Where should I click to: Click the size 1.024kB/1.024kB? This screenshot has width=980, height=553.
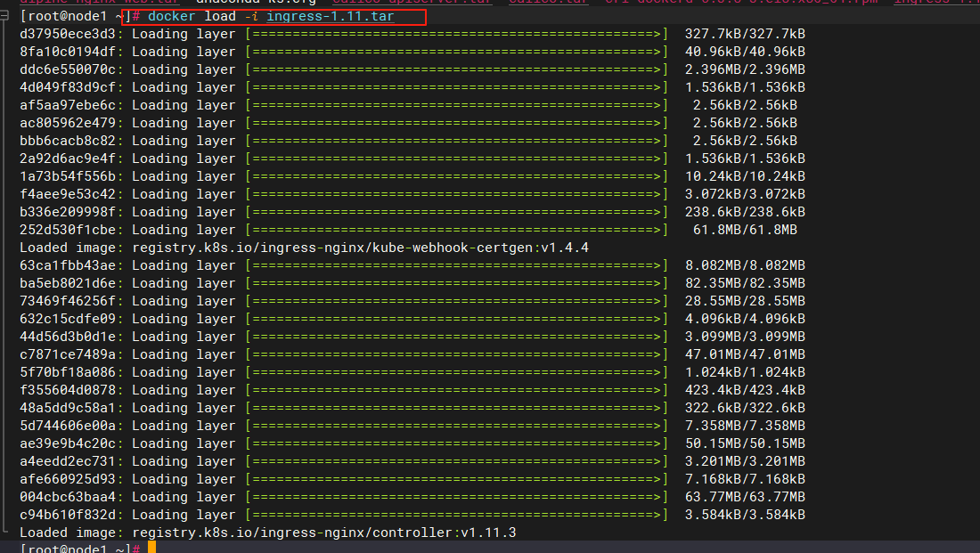[x=745, y=372]
